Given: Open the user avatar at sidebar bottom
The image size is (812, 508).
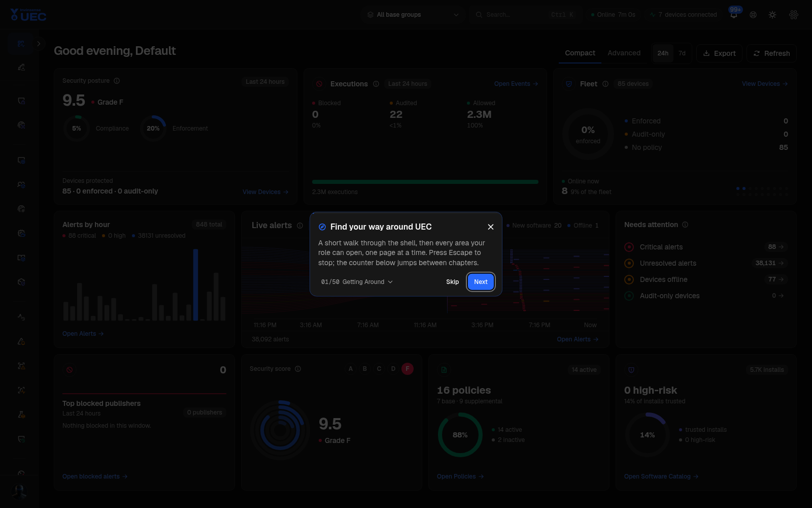Looking at the screenshot, I should click(x=19, y=491).
